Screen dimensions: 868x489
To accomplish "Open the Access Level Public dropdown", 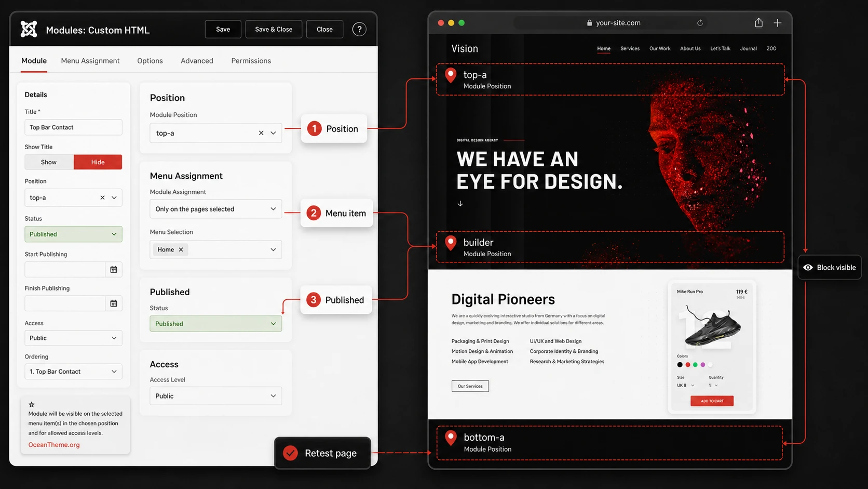I will (216, 396).
